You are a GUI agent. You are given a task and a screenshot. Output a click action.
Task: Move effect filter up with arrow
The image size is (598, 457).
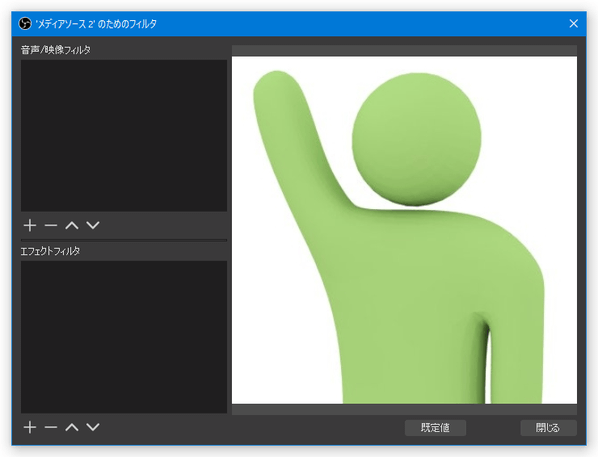coord(72,427)
